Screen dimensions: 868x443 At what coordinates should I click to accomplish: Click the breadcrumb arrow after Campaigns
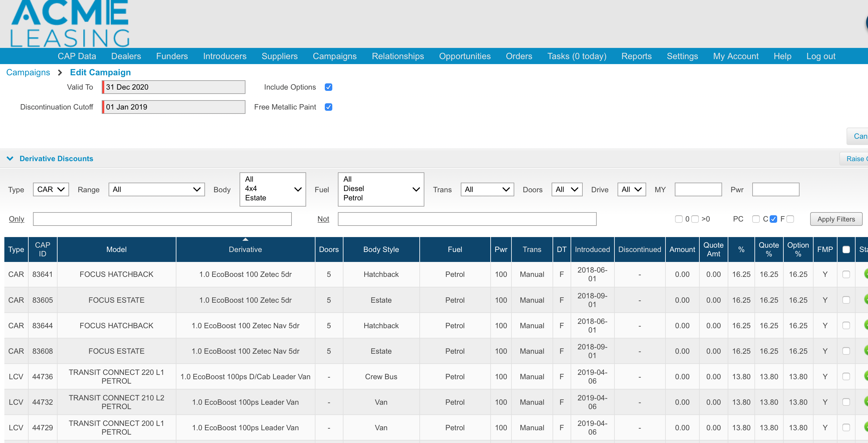point(60,72)
